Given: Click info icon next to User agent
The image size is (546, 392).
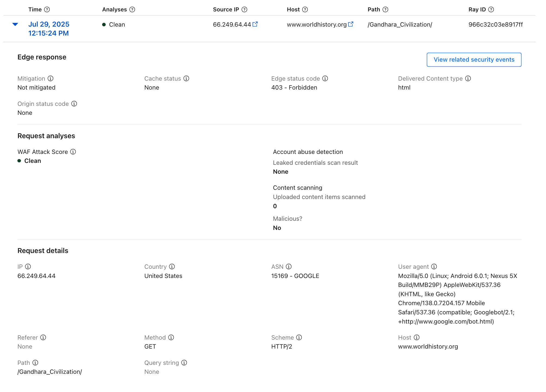Looking at the screenshot, I should pos(434,267).
